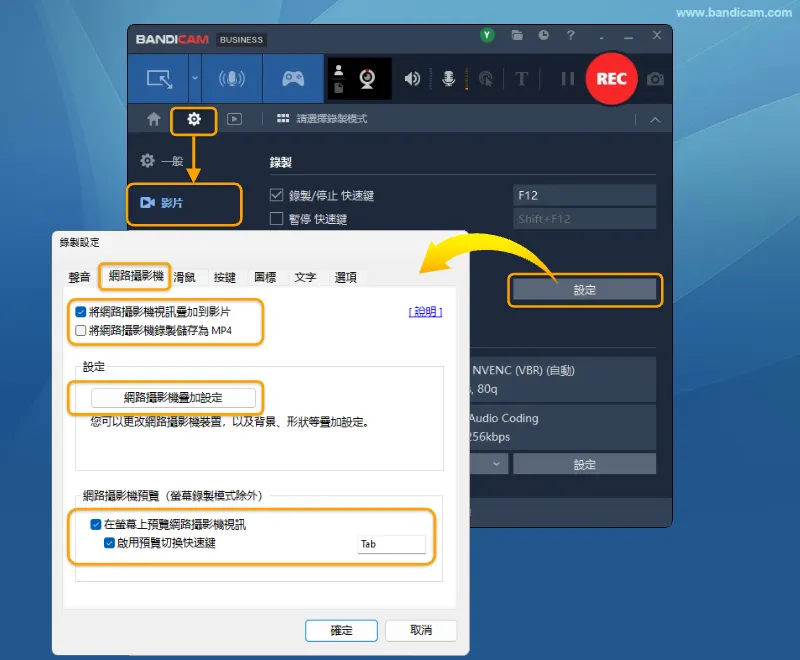Click the lower 設定 button under the Audio Coding entry
The width and height of the screenshot is (800, 660).
coord(584,464)
